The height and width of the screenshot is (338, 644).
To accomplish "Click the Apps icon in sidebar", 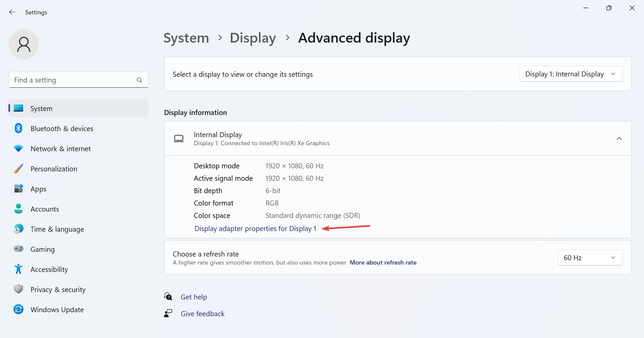I will coord(18,188).
